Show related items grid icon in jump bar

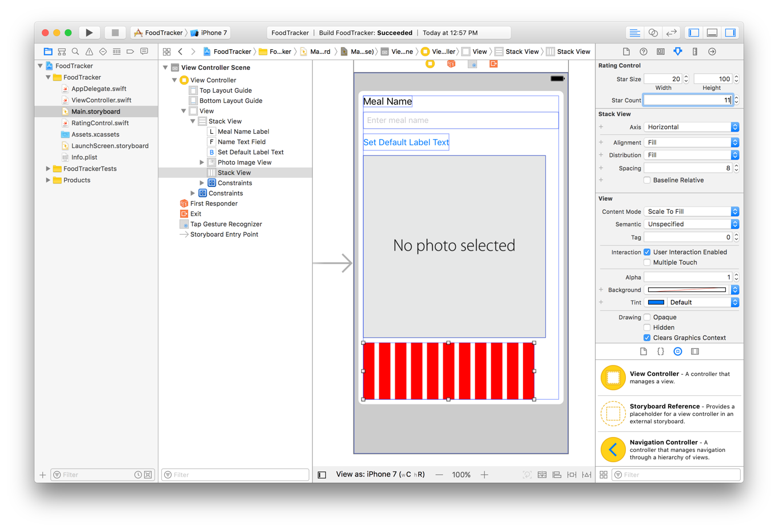166,51
